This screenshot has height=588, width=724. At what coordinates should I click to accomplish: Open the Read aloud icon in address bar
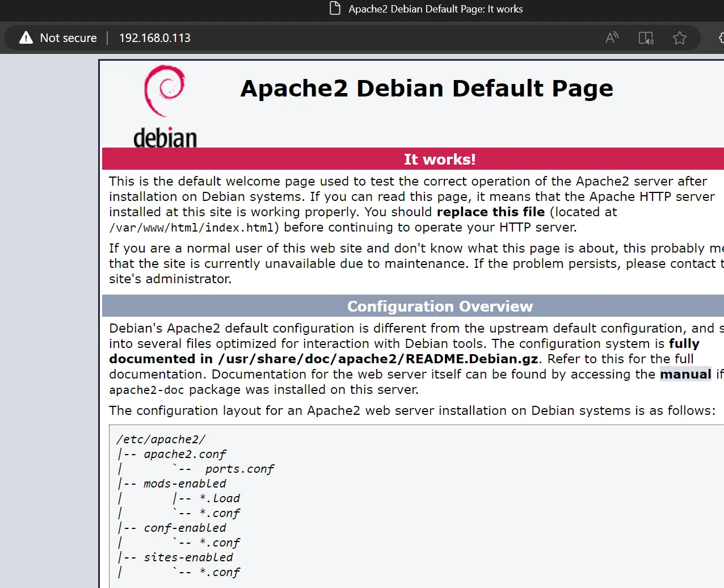[x=612, y=38]
